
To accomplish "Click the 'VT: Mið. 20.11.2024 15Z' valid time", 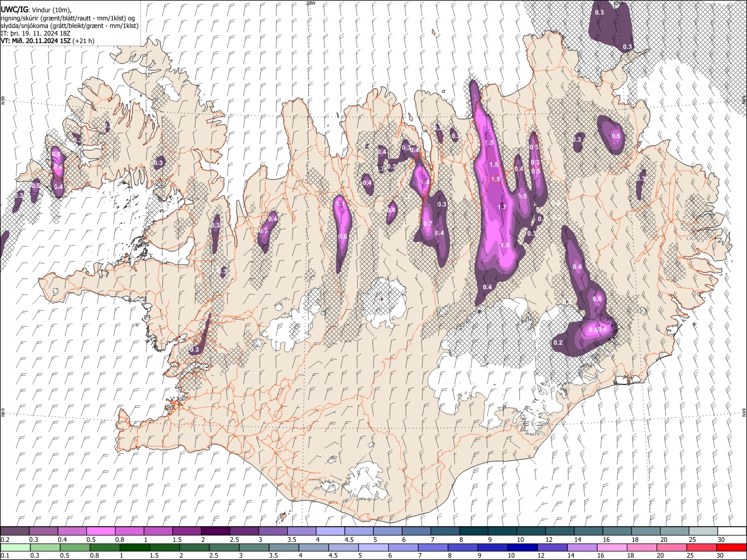I will [36, 41].
